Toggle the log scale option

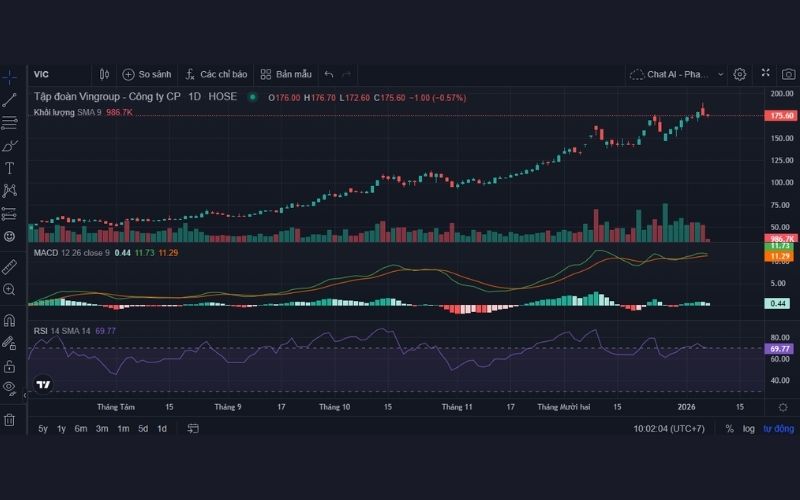(x=748, y=428)
